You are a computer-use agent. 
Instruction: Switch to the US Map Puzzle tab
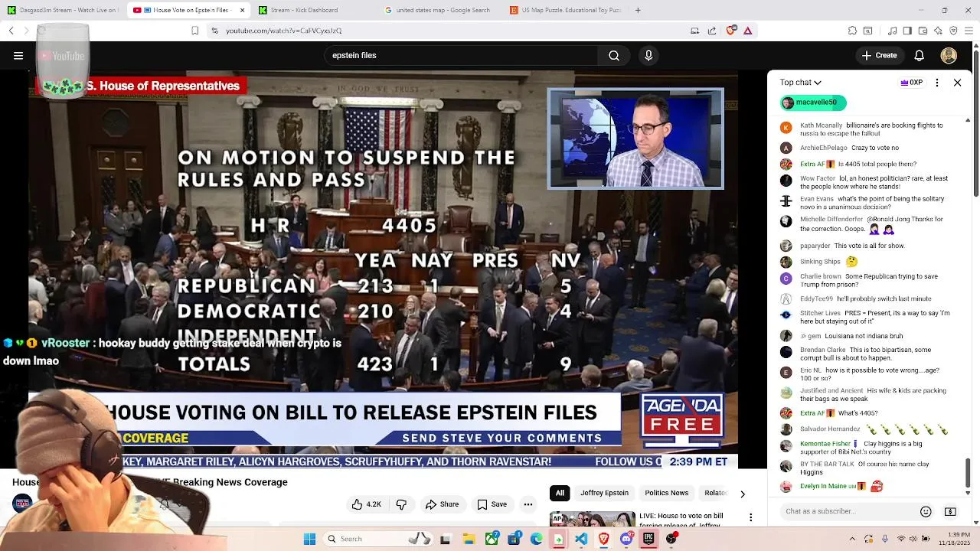tap(565, 10)
